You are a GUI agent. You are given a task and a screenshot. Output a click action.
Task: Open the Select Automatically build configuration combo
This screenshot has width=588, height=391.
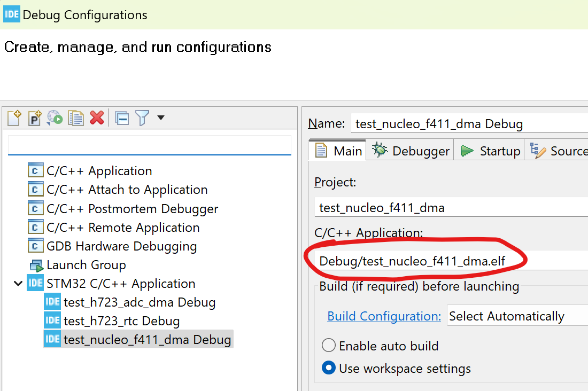517,316
